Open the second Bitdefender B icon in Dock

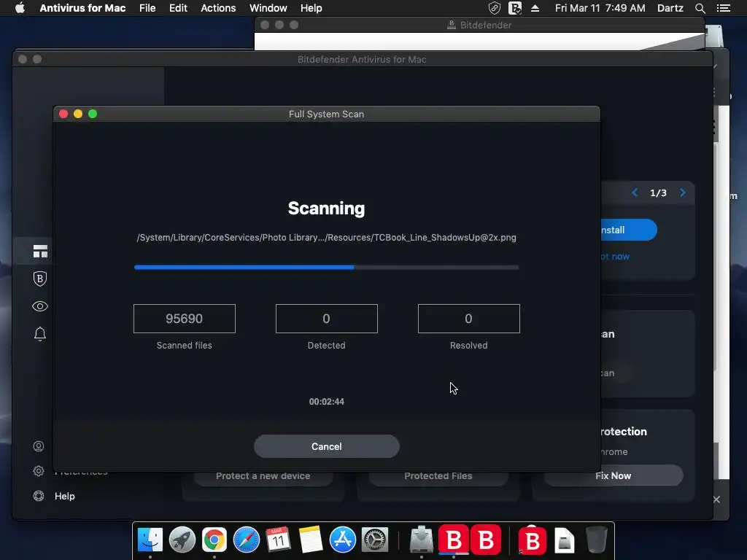pyautogui.click(x=486, y=540)
